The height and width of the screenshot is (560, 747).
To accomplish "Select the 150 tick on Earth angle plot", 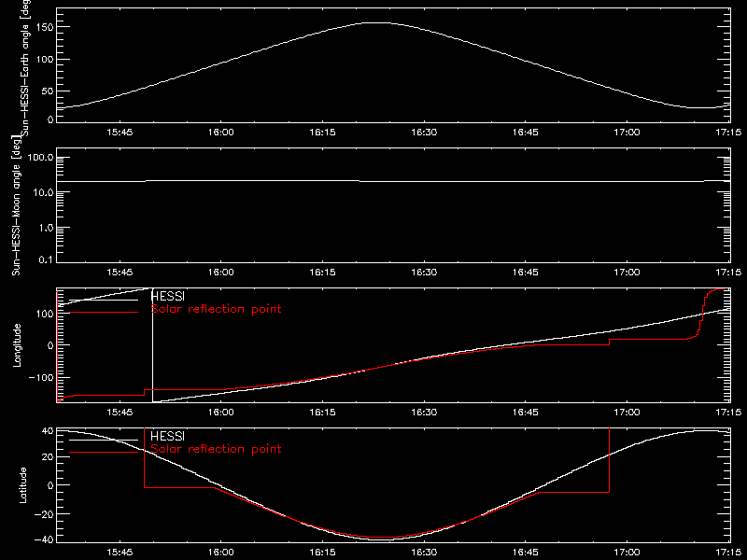I will [x=44, y=27].
